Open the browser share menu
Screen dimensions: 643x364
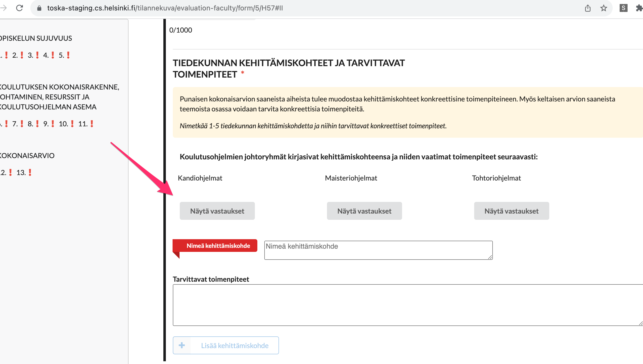point(588,8)
